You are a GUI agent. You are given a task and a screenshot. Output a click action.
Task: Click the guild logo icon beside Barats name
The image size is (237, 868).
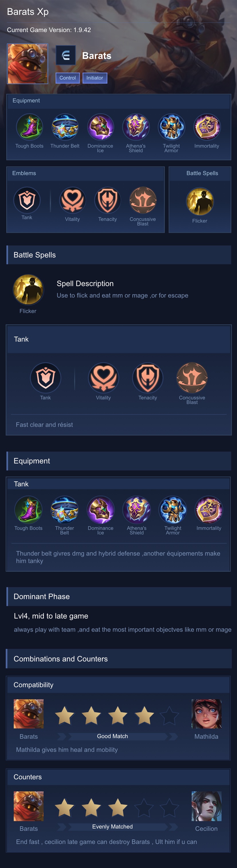(x=66, y=55)
